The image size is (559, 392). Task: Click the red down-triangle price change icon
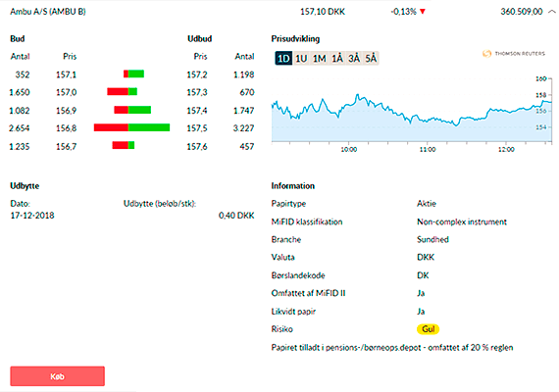point(423,12)
